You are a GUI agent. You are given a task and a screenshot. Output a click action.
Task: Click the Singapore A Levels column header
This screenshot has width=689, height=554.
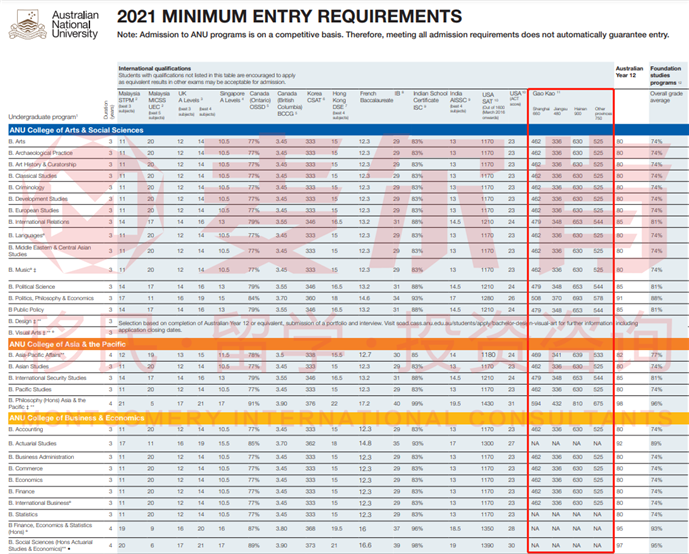pyautogui.click(x=232, y=97)
